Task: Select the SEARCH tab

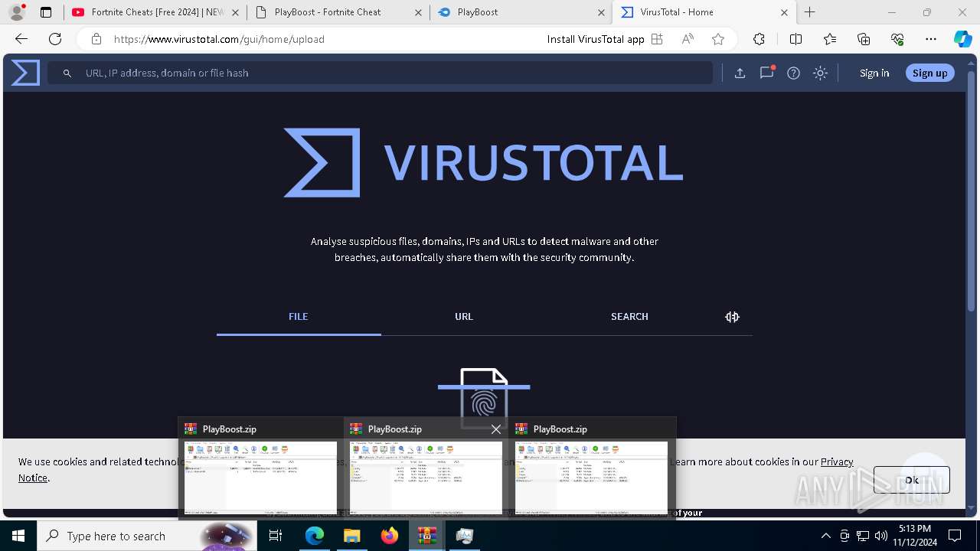Action: tap(629, 316)
